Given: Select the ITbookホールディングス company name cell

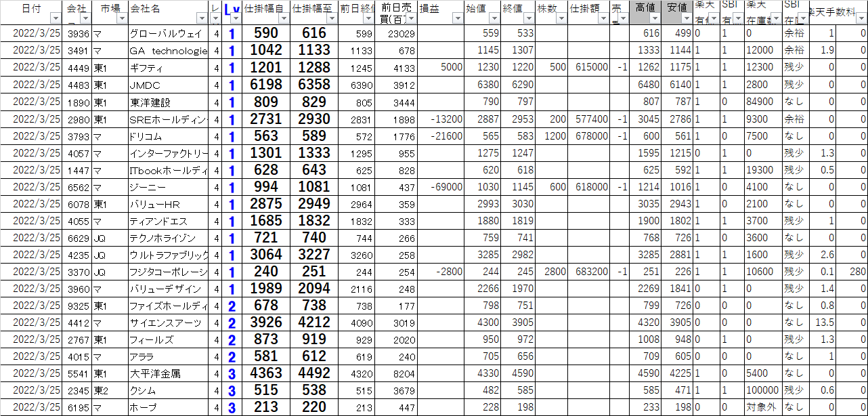Looking at the screenshot, I should 168,170.
